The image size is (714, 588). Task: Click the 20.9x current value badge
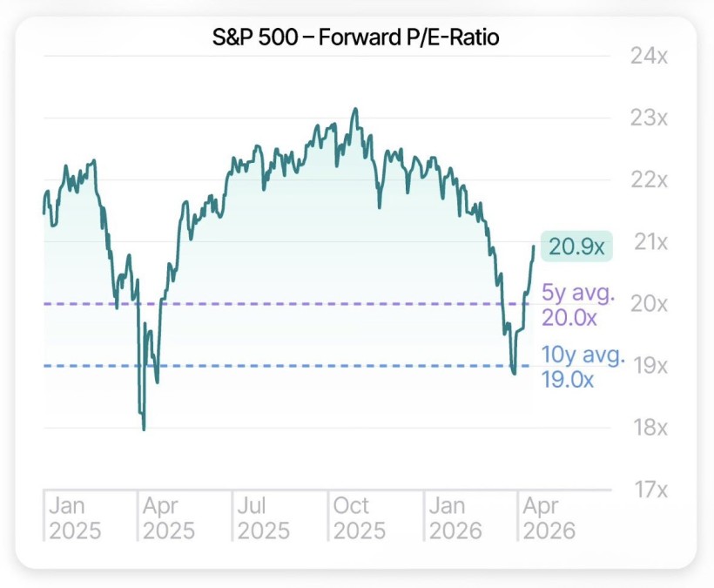pos(576,247)
